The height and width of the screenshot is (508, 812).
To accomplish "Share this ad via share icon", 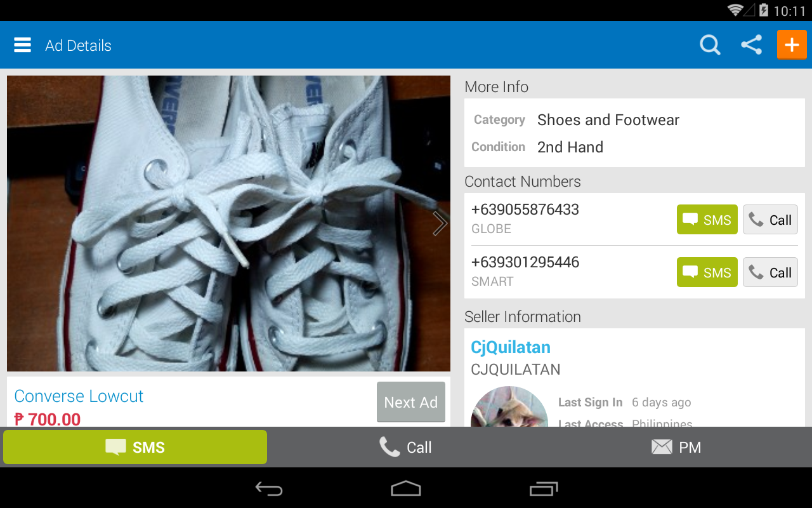I will coord(752,45).
